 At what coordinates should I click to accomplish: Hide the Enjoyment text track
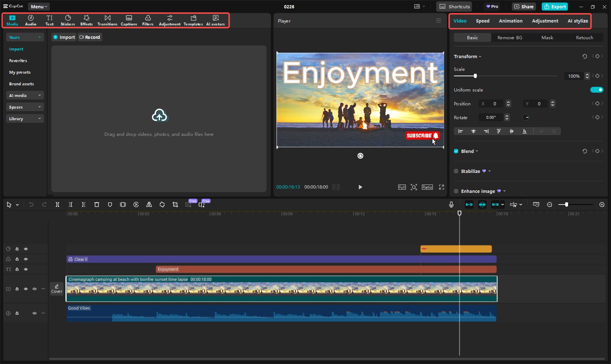point(26,269)
